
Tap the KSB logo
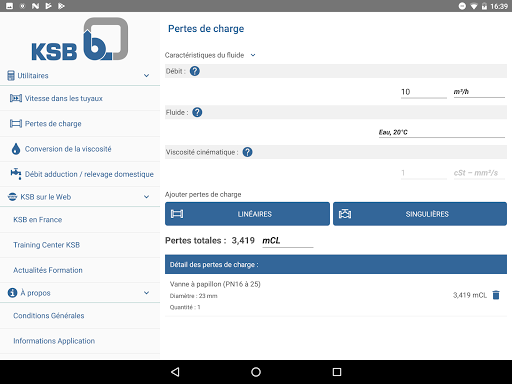point(80,39)
